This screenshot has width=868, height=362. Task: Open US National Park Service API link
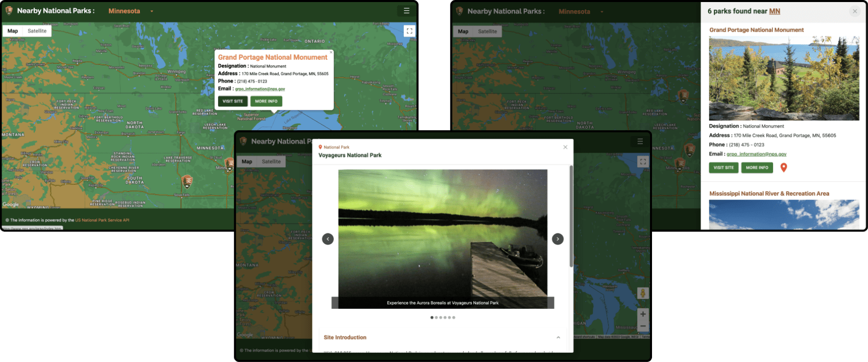point(102,220)
